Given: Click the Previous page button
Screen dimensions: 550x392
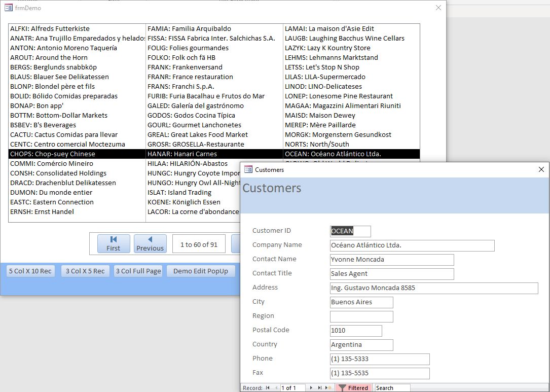Looking at the screenshot, I should (x=150, y=243).
